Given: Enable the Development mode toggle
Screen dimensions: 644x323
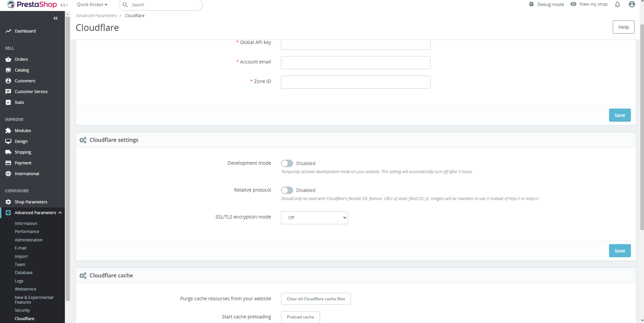Looking at the screenshot, I should coord(287,163).
